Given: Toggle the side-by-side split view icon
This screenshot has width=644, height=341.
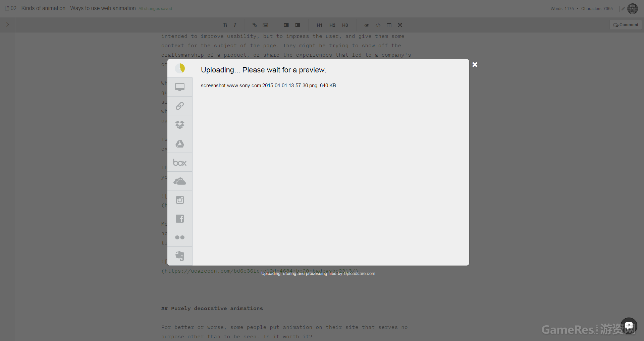Looking at the screenshot, I should point(389,25).
